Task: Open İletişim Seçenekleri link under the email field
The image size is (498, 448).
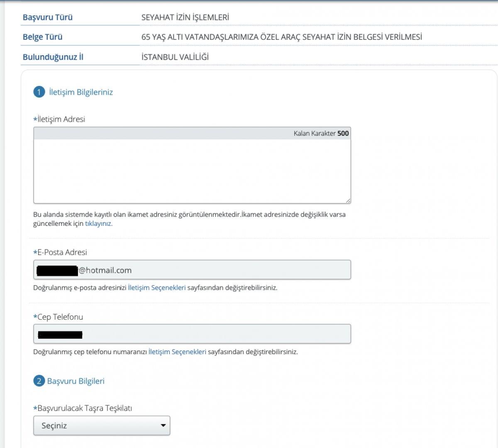Action: [x=156, y=287]
